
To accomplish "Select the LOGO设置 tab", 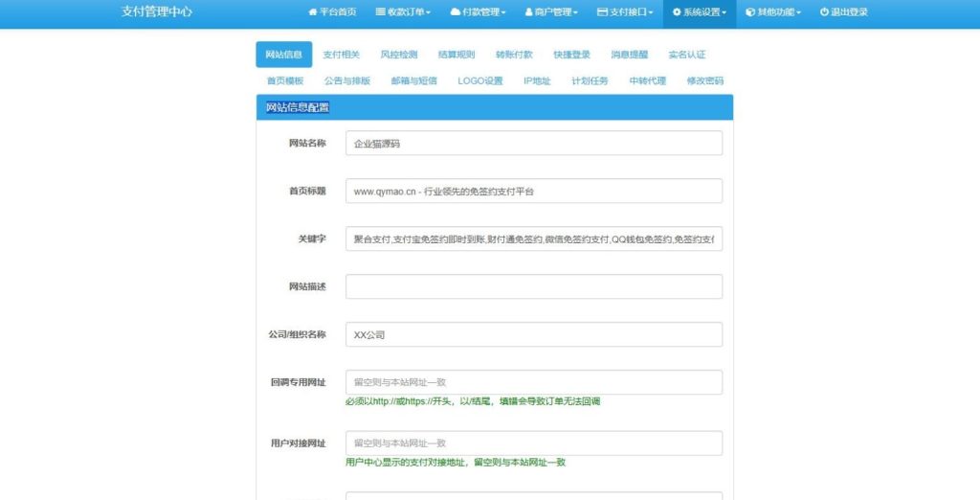I will (x=480, y=81).
